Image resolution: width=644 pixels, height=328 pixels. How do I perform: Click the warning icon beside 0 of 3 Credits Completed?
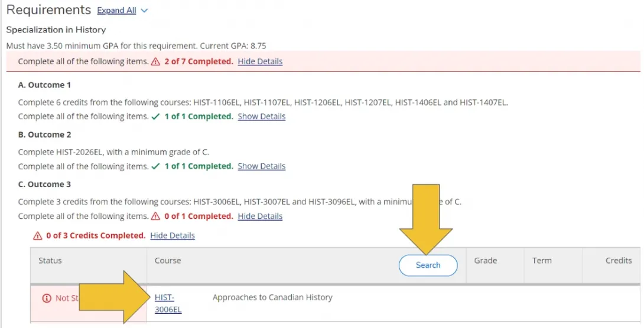pos(38,236)
